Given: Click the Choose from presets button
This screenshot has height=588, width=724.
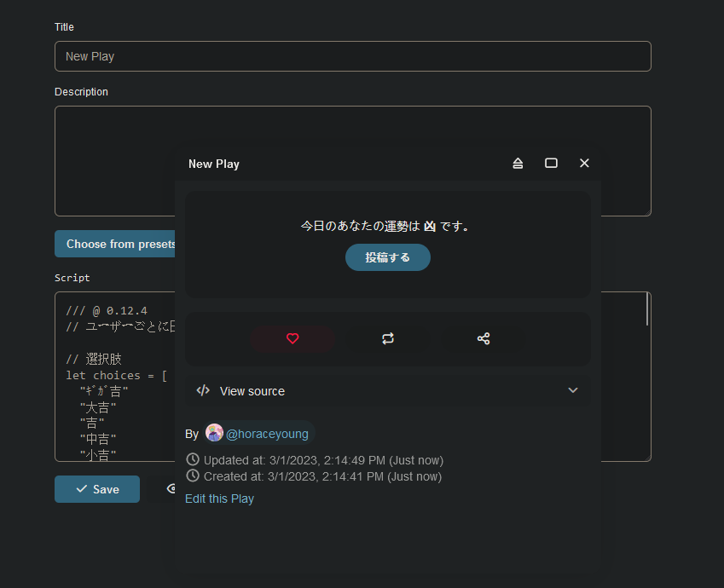Looking at the screenshot, I should point(115,244).
